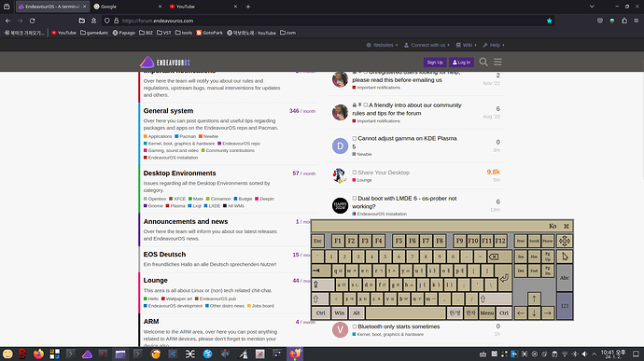
Task: Switch keyboard to Abc layout
Action: [x=565, y=278]
